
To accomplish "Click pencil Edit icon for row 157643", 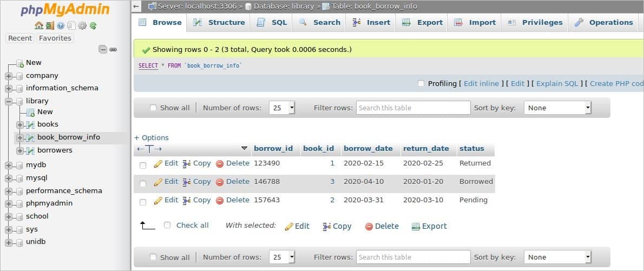I will pos(158,200).
